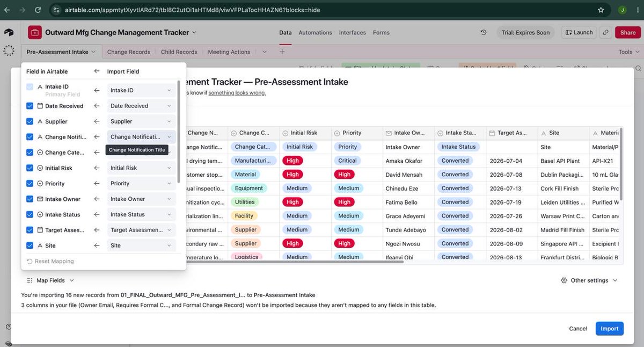
Task: Bookmark this page with the star icon
Action: 601,10
